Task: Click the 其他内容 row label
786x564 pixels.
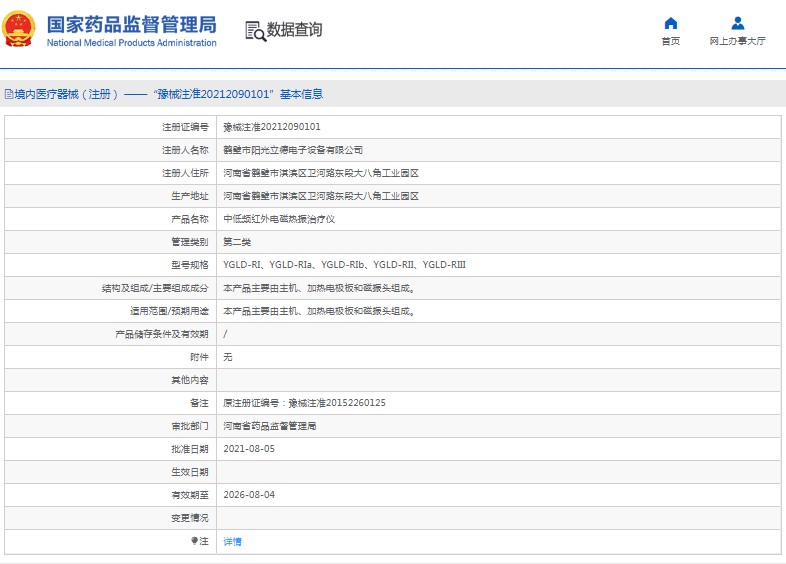Action: coord(189,380)
